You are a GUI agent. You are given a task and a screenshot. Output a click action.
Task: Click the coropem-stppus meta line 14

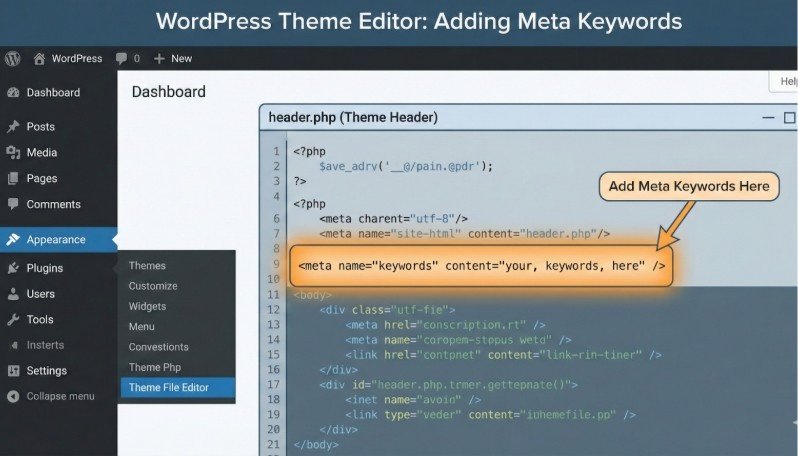(x=458, y=339)
